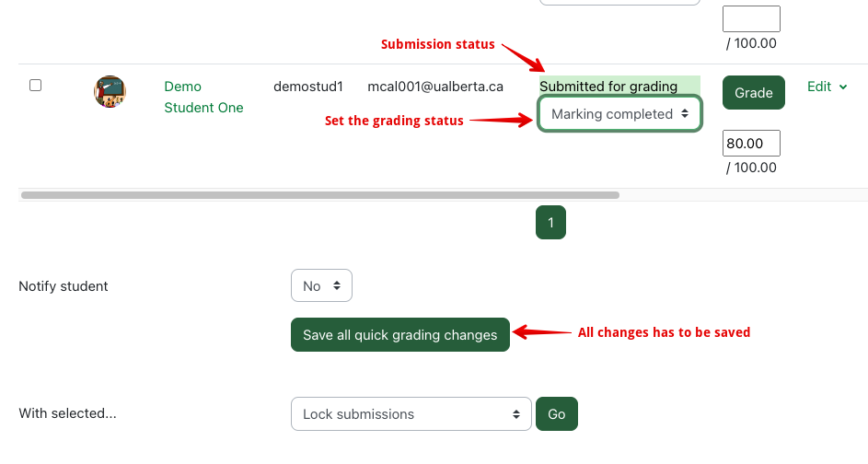Click Demo Student One's profile picture
This screenshot has height=464, width=868.
pyautogui.click(x=110, y=91)
